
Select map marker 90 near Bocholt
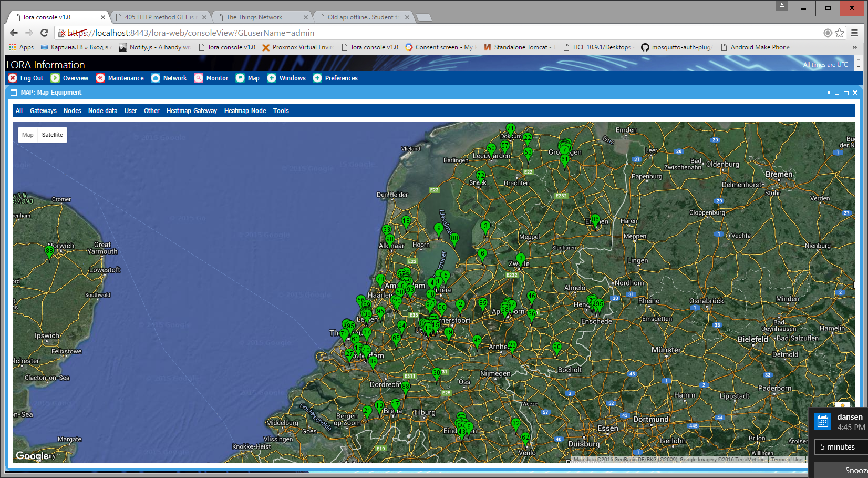pos(557,349)
